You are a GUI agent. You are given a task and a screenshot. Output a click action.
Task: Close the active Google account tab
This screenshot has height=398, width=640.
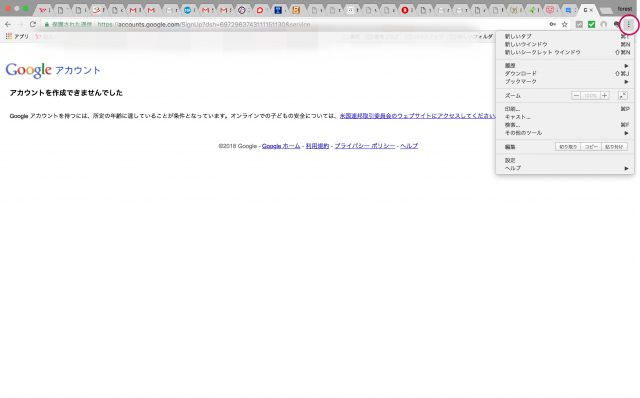(x=591, y=10)
